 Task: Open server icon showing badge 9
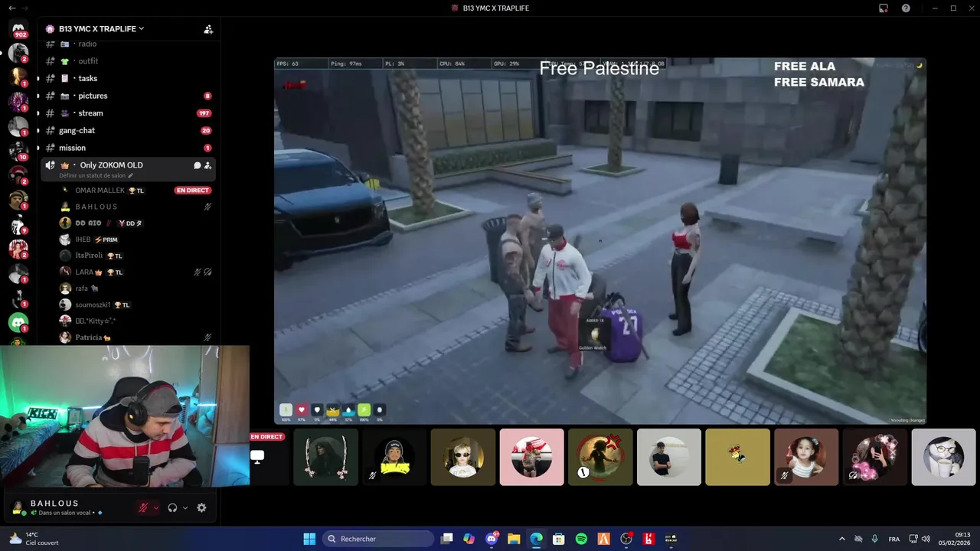pyautogui.click(x=18, y=224)
